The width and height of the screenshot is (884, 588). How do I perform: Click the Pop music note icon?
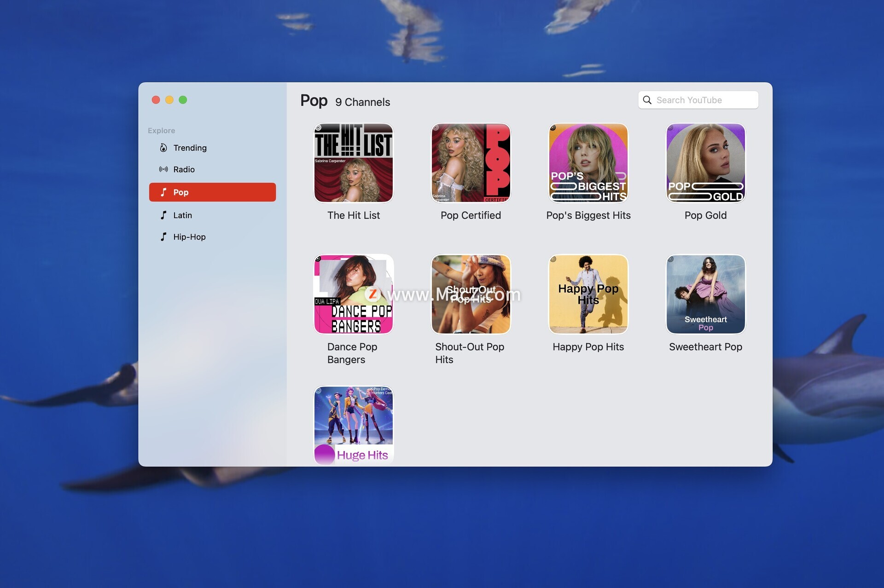[163, 192]
